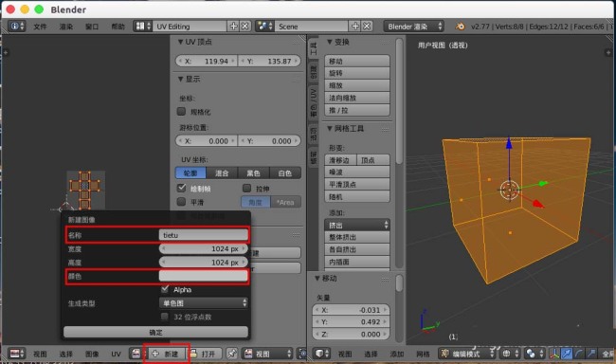Viewport: 616px width, 364px height.
Task: Select the 黑色 UV display option
Action: 254,173
